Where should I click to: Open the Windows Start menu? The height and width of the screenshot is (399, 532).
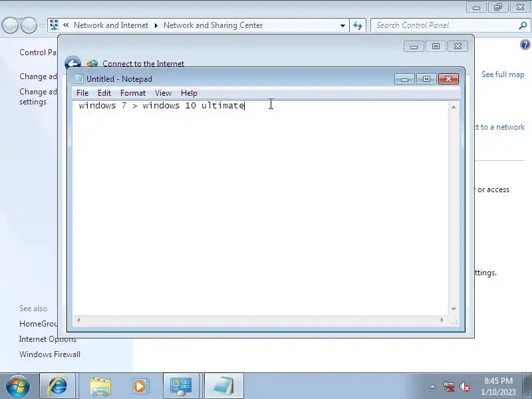coord(17,386)
